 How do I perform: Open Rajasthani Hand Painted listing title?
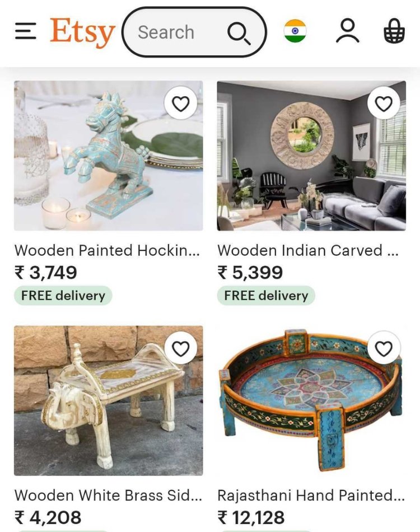coord(311,496)
